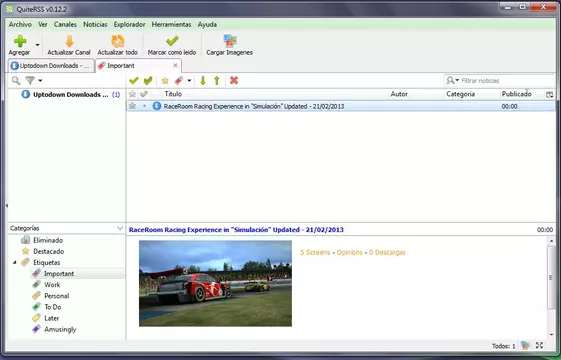
Task: Click the search magnifier above feed list
Action: 16,81
